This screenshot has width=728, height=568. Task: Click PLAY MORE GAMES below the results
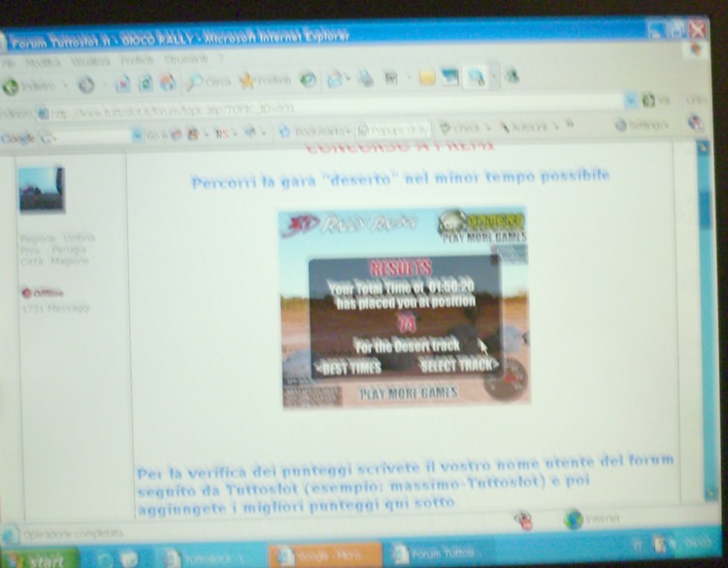pyautogui.click(x=409, y=394)
